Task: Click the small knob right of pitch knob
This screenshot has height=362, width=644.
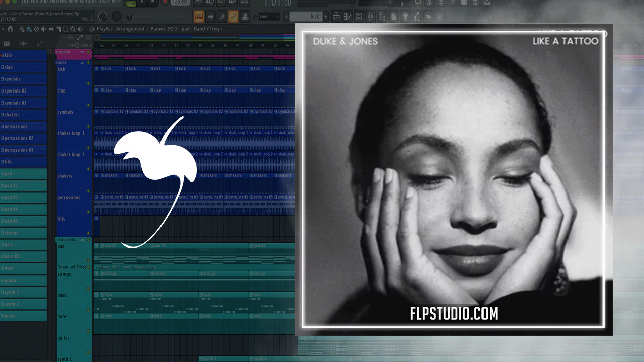Action: pos(129,17)
